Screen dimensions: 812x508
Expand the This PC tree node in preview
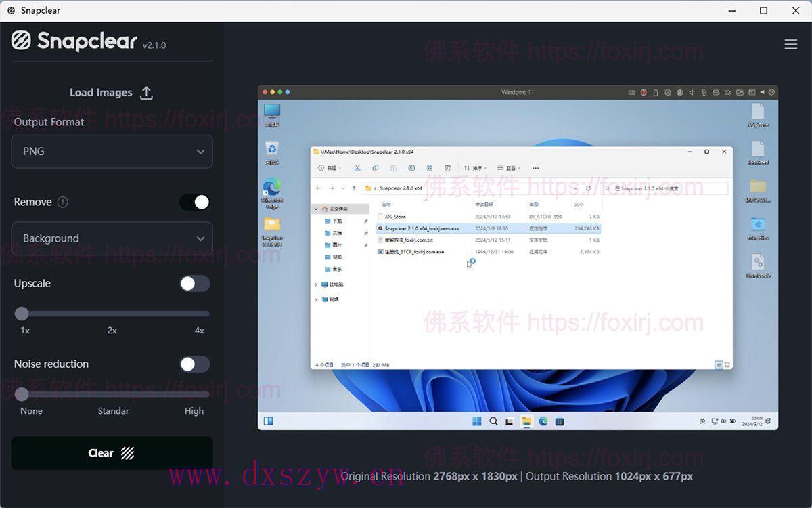[x=316, y=284]
